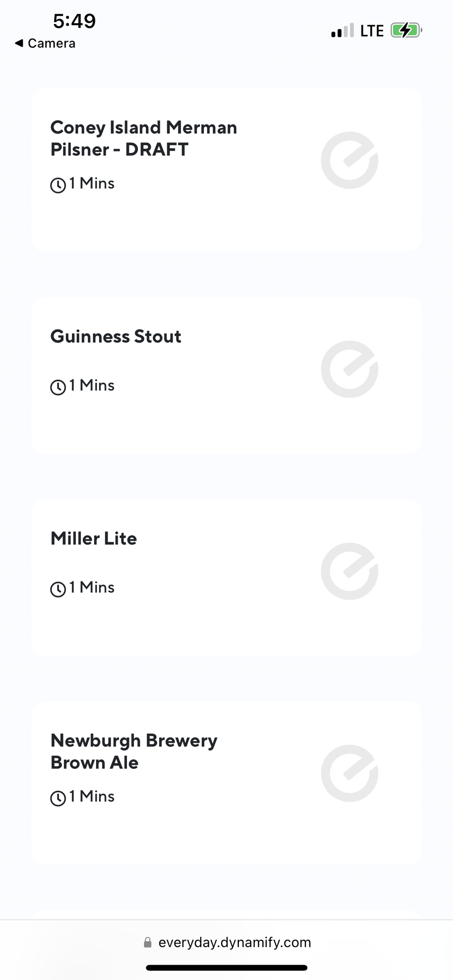Tap the everyday.dynamify.com address bar
The width and height of the screenshot is (453, 980).
[234, 943]
